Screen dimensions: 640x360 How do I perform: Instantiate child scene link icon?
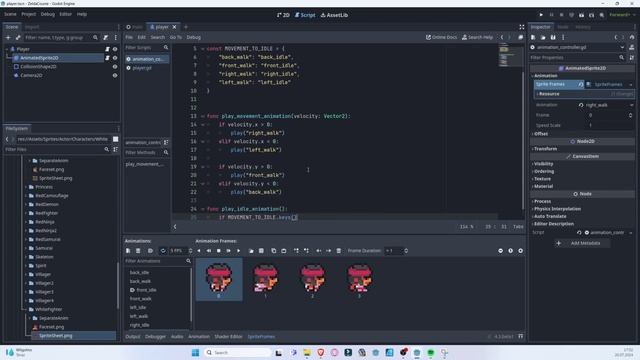click(x=18, y=38)
